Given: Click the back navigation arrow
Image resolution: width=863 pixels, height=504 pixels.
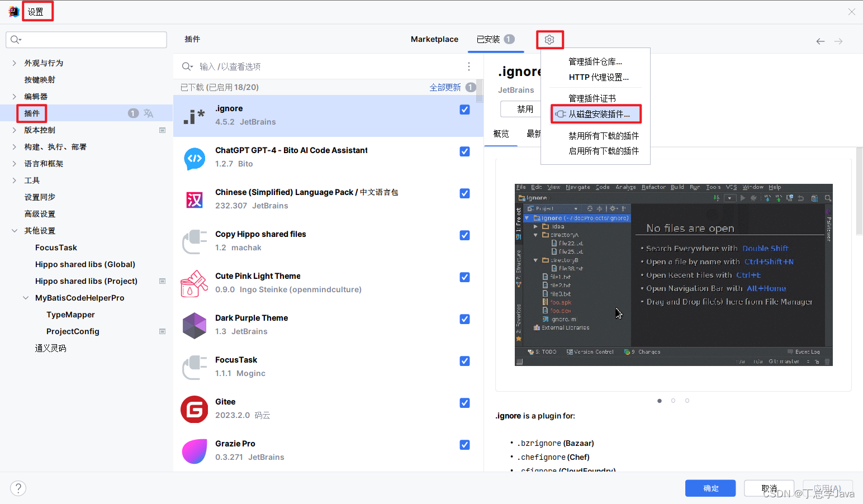Looking at the screenshot, I should point(820,41).
